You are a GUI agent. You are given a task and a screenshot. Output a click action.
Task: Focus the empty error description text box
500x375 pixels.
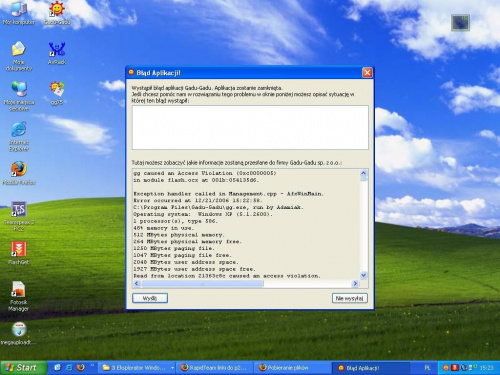click(250, 128)
